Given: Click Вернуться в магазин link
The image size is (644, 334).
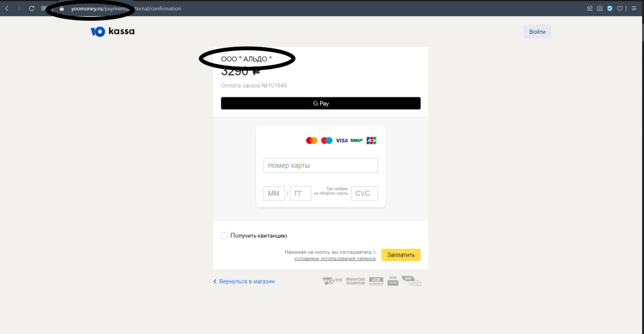Looking at the screenshot, I should 244,281.
